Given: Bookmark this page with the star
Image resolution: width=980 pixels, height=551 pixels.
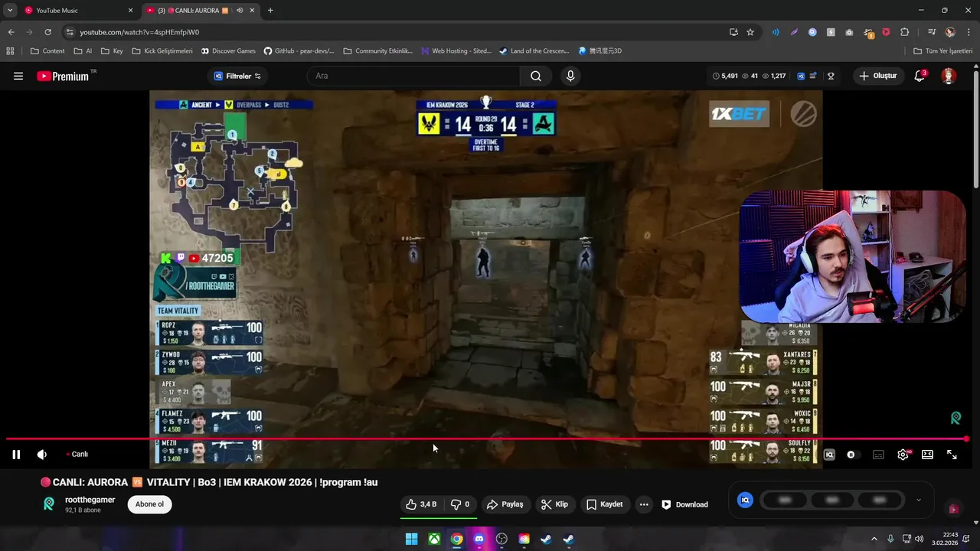Looking at the screenshot, I should [750, 32].
